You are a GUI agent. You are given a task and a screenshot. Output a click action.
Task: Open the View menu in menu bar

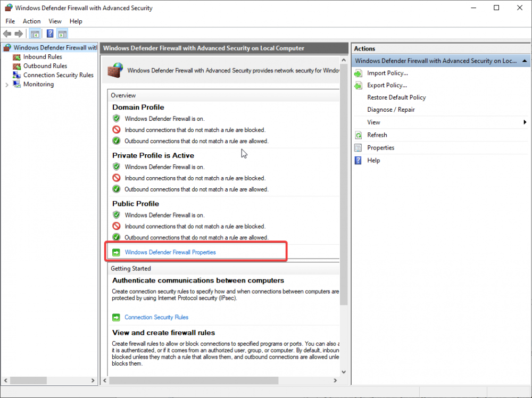[55, 21]
